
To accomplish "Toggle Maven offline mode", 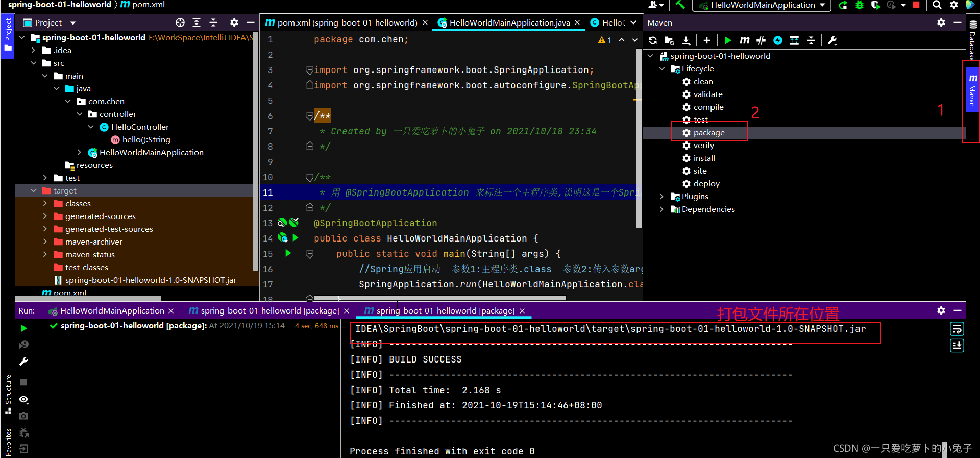I will (761, 40).
